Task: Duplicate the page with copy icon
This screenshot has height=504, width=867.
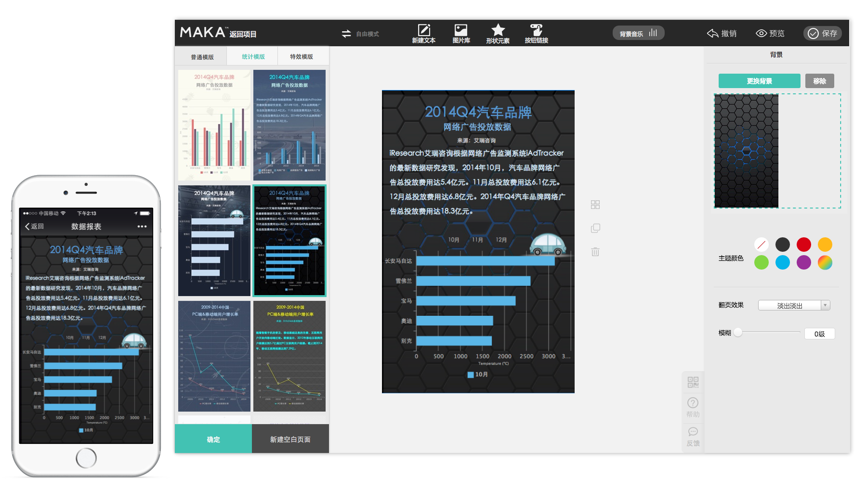Action: (595, 228)
